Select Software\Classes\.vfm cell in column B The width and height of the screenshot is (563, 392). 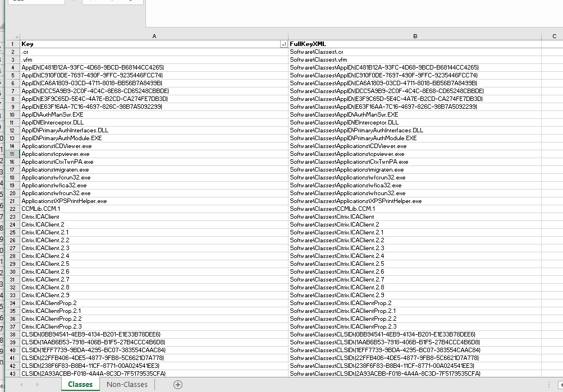pos(415,60)
